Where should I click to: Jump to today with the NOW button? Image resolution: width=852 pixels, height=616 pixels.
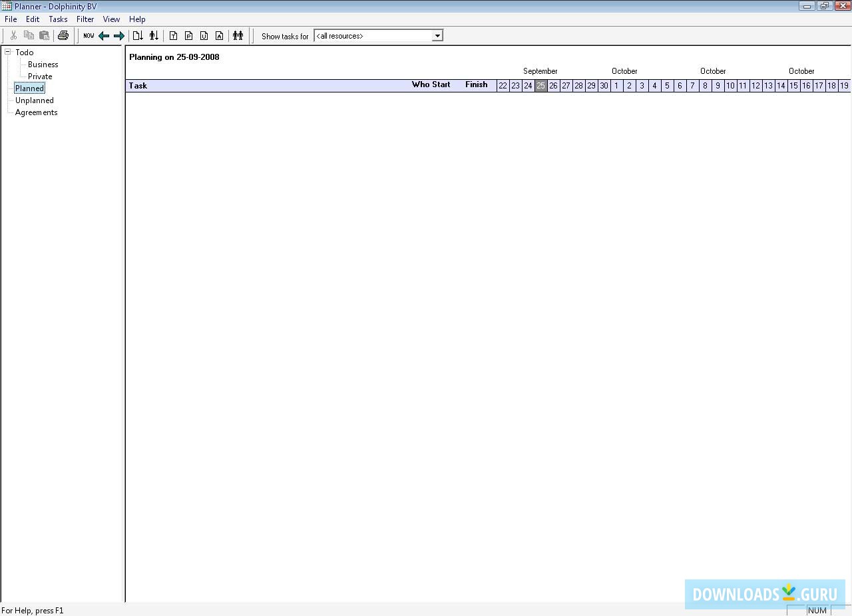[89, 36]
